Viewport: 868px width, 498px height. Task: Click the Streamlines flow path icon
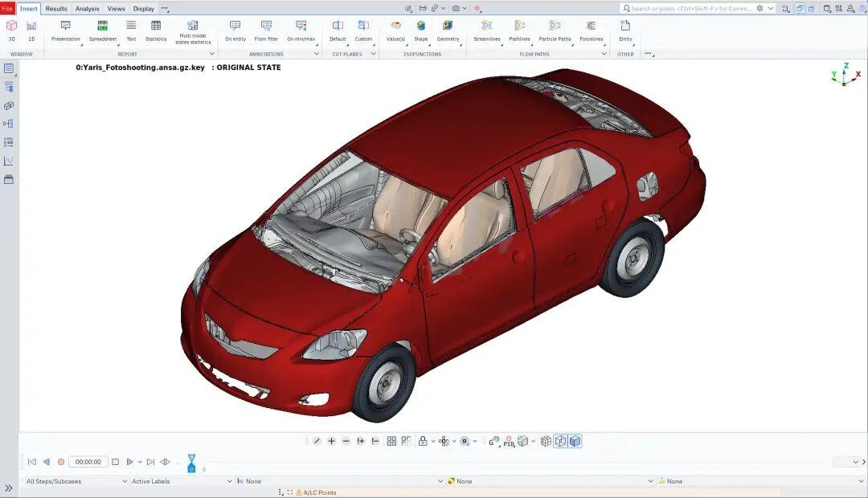[486, 31]
